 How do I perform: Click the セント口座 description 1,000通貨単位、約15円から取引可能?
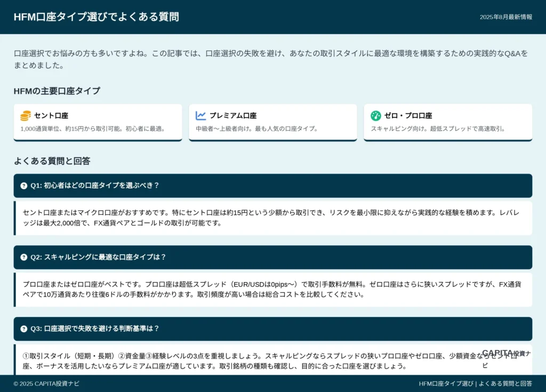click(x=93, y=129)
